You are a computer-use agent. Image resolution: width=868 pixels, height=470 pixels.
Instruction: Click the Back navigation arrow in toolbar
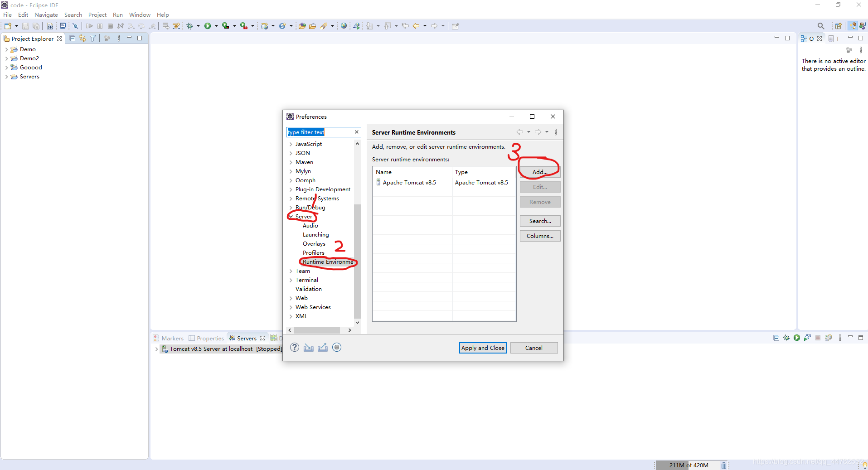tap(416, 26)
